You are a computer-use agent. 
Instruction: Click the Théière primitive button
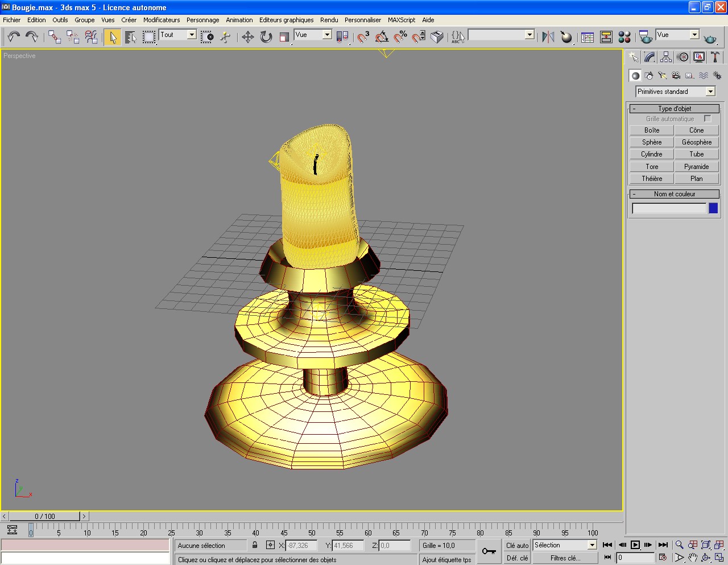click(x=652, y=179)
